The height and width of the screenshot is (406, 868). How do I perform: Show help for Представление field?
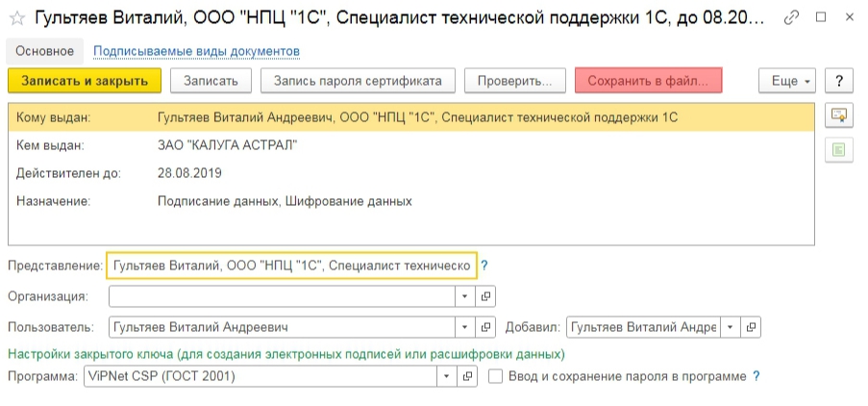coord(484,266)
